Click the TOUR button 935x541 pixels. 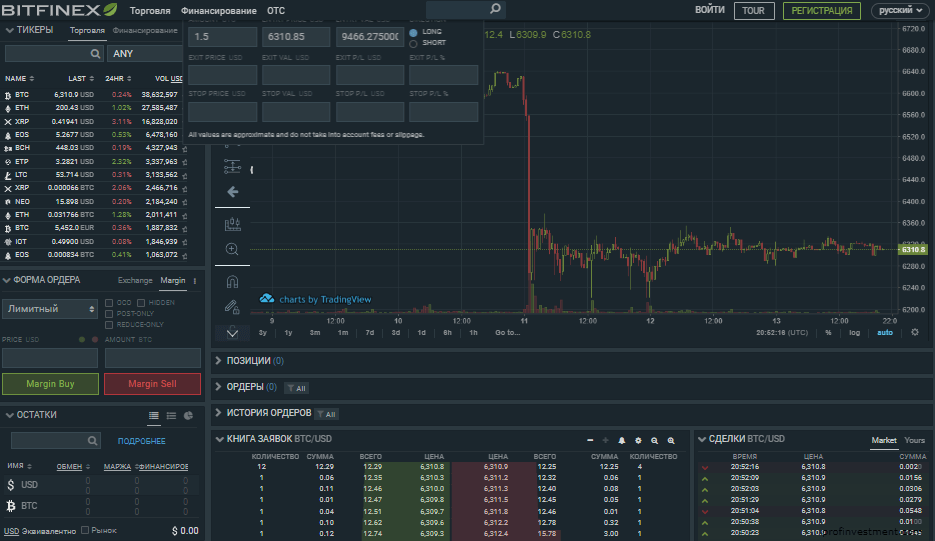click(754, 11)
